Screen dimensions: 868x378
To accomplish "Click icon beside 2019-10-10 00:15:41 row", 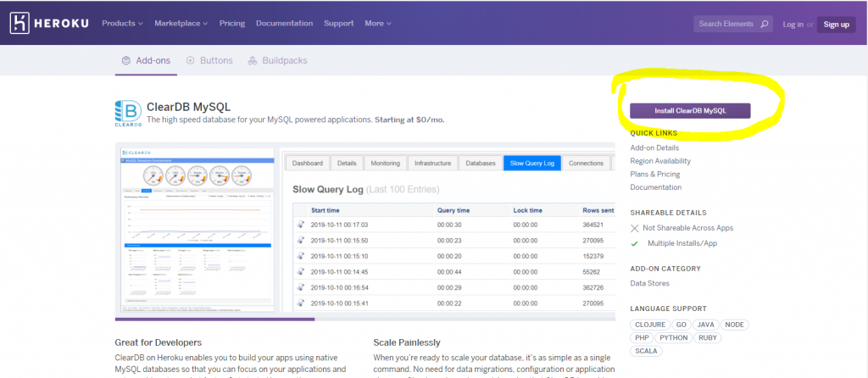I will (301, 303).
